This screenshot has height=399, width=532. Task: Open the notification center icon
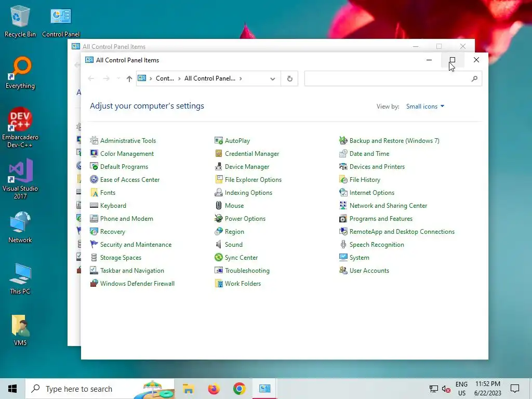(515, 389)
